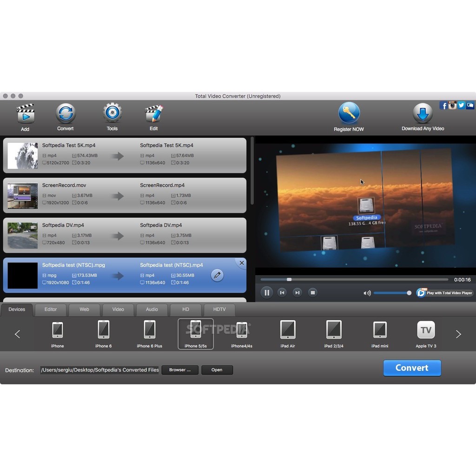The width and height of the screenshot is (476, 476).
Task: Open the Facebook social icon
Action: tap(443, 106)
